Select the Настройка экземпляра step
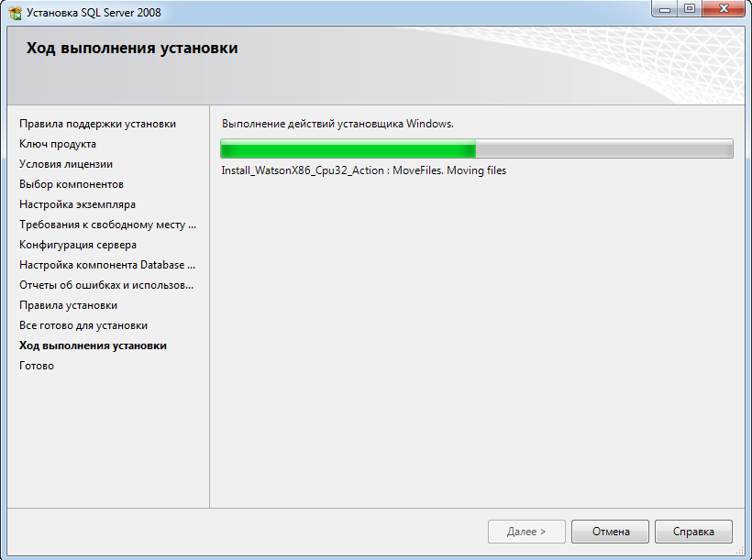Screen dimensions: 752x560 tap(77, 204)
